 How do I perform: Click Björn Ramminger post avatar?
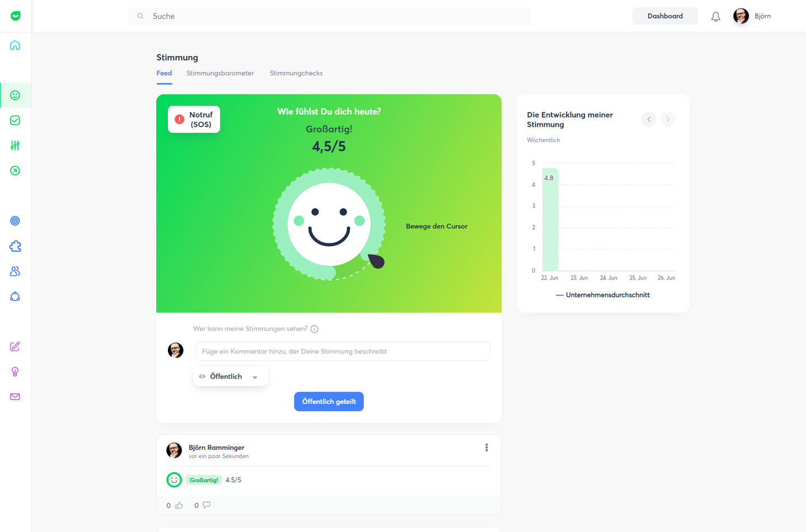[174, 450]
